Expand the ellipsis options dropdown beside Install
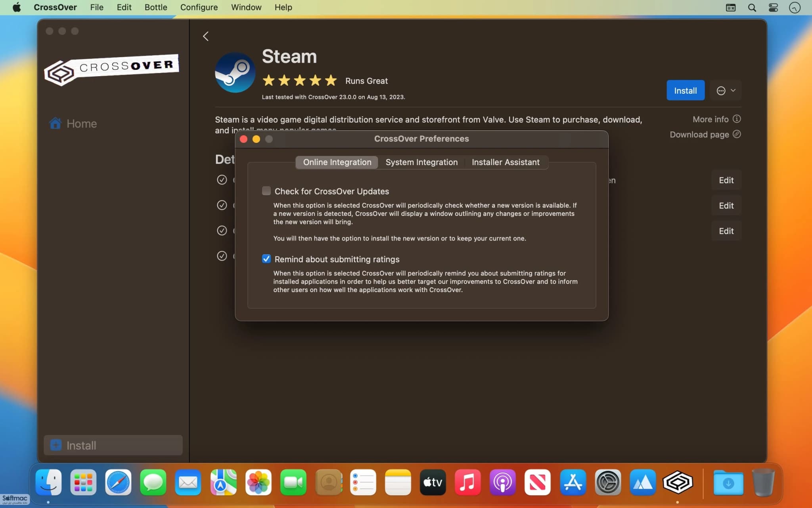 coord(726,90)
